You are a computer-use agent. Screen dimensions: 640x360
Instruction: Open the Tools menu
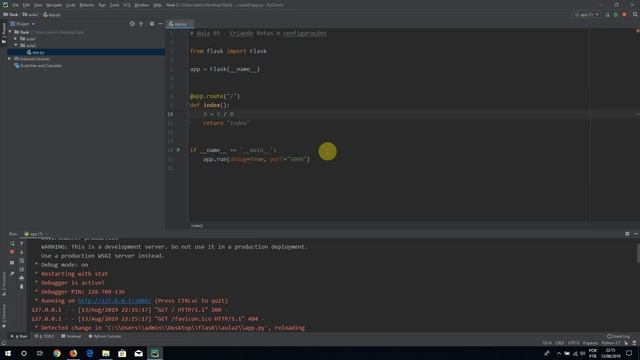[x=115, y=5]
